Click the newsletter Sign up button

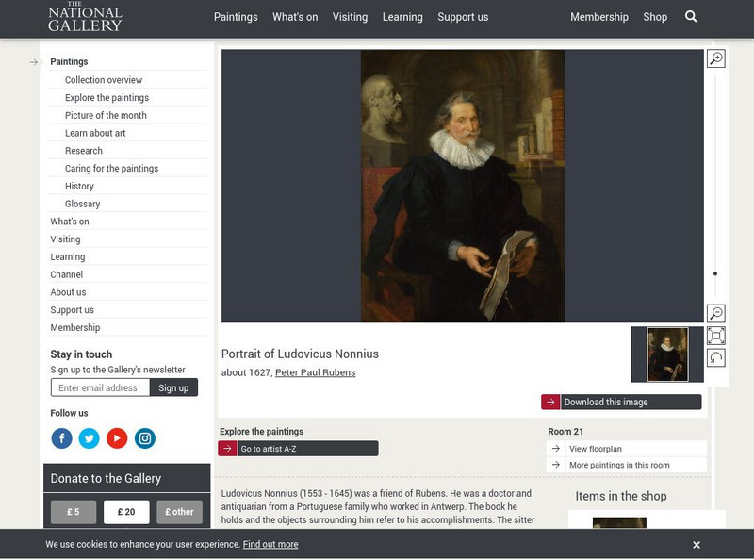pos(173,387)
